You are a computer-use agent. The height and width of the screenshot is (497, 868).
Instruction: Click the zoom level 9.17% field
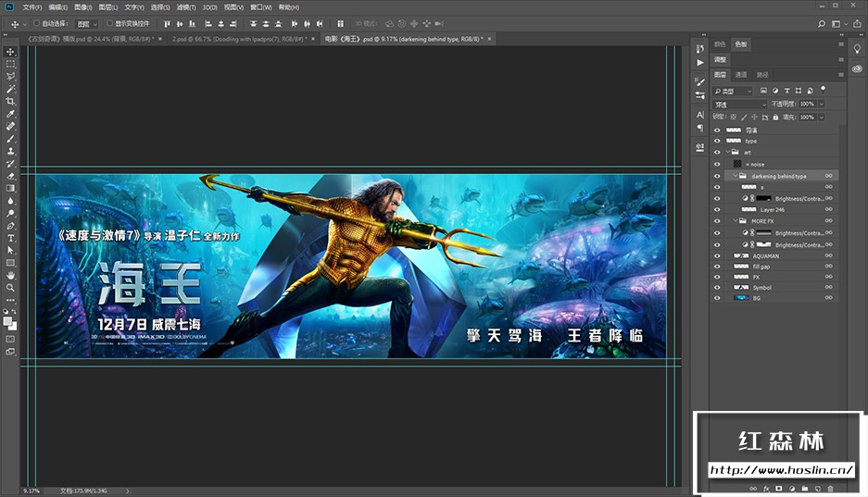click(x=31, y=491)
